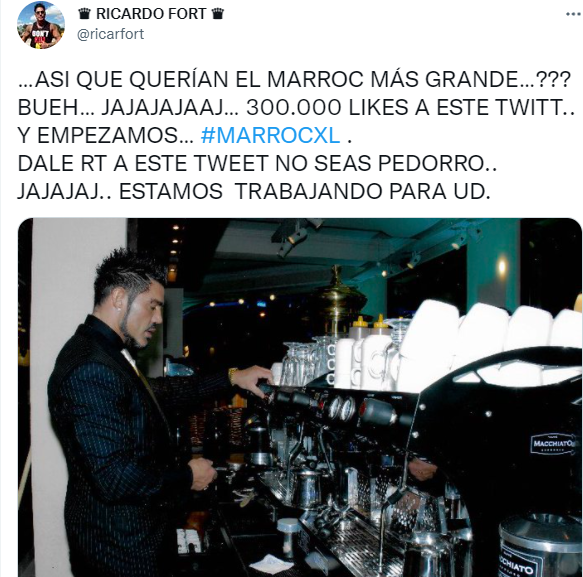Click the 300.000 LIKES text line
This screenshot has height=577, width=583.
point(296,107)
